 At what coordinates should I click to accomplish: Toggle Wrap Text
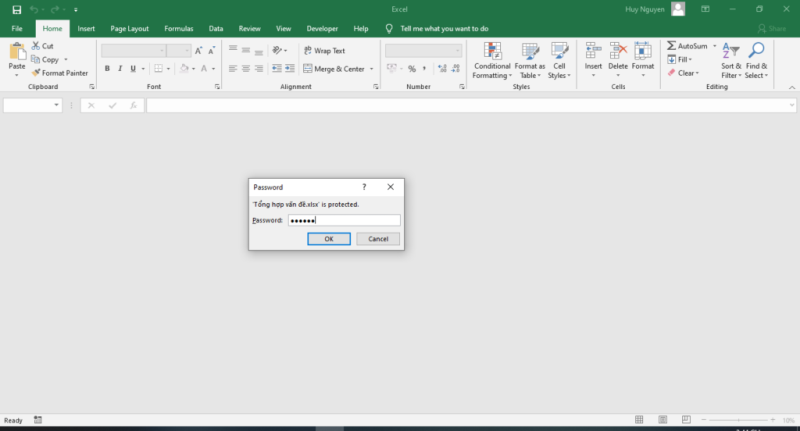pyautogui.click(x=324, y=50)
